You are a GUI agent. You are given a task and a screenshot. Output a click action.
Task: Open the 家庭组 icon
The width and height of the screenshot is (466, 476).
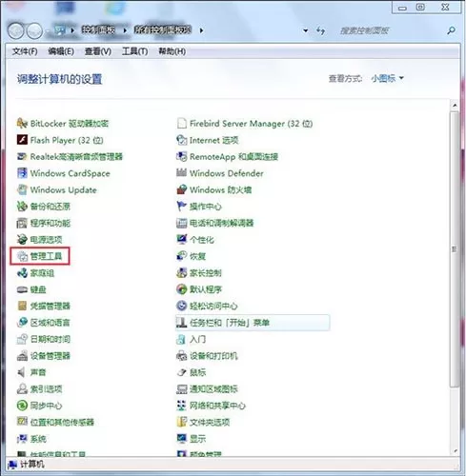click(x=22, y=272)
